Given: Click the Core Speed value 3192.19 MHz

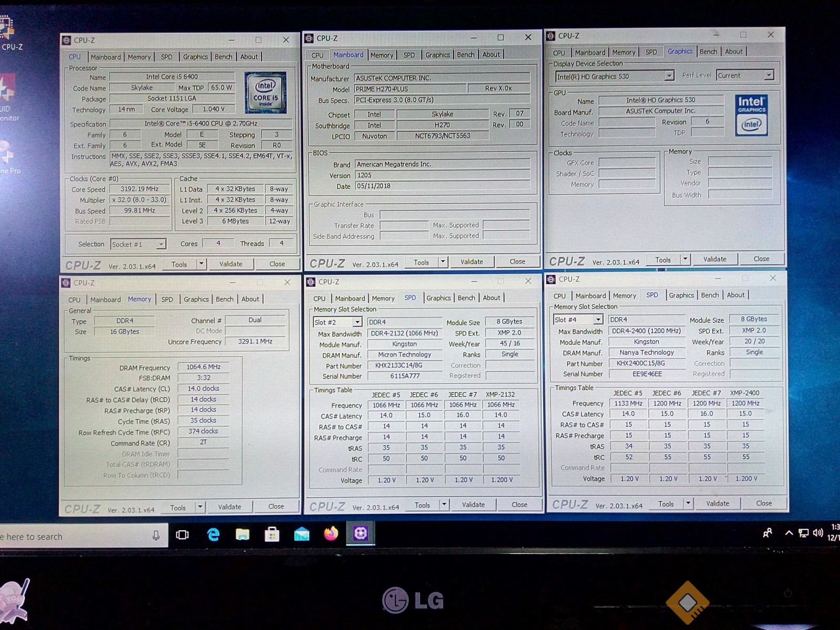Looking at the screenshot, I should pyautogui.click(x=140, y=189).
